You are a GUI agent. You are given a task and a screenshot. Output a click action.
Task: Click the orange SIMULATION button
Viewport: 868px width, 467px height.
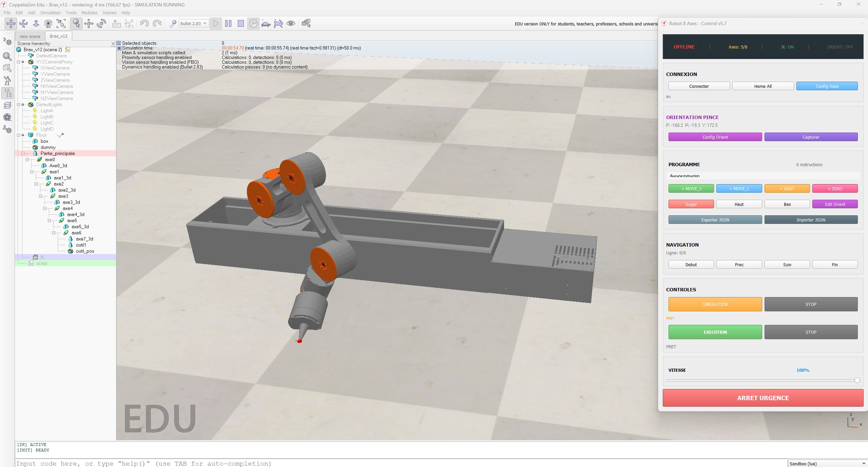coord(715,304)
